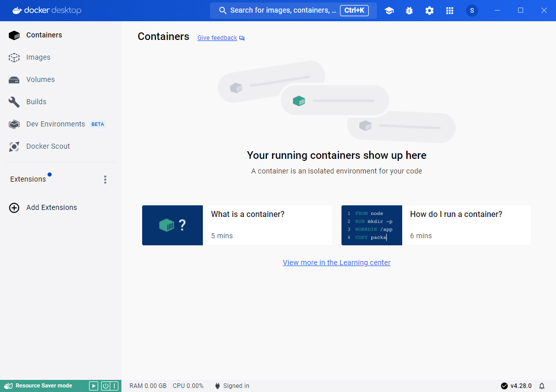The image size is (556, 392).
Task: Click the container question mark thumbnail
Action: point(173,226)
